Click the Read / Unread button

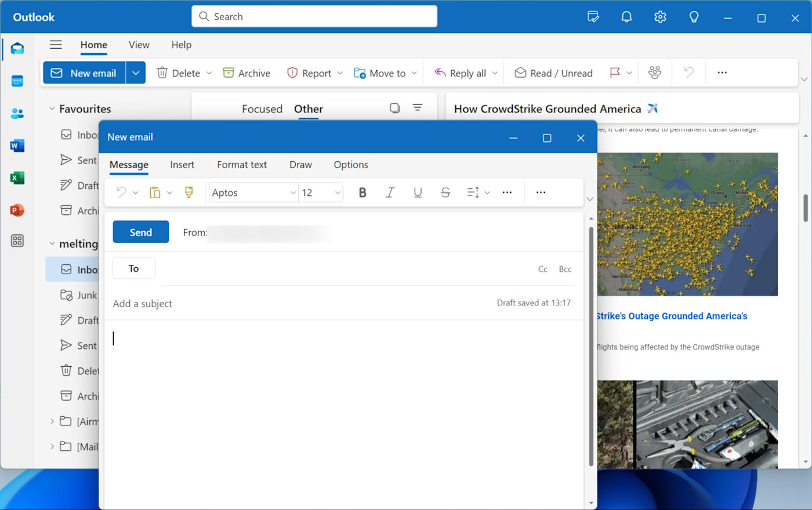click(554, 73)
